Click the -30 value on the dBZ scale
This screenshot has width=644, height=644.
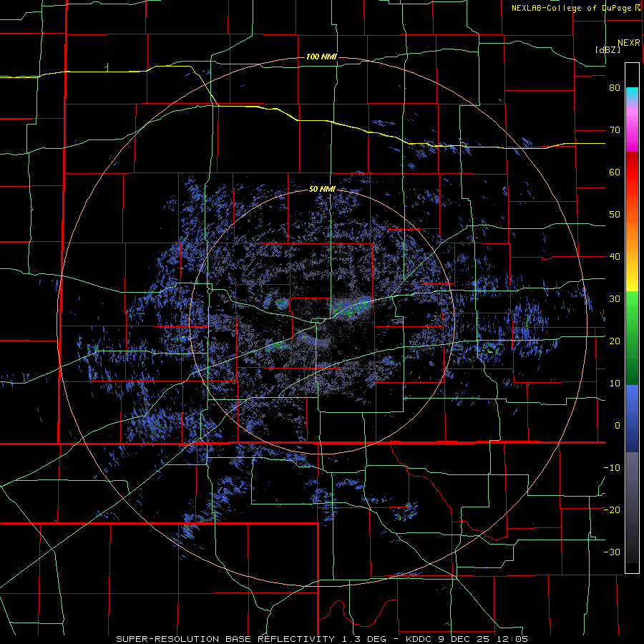pyautogui.click(x=612, y=552)
